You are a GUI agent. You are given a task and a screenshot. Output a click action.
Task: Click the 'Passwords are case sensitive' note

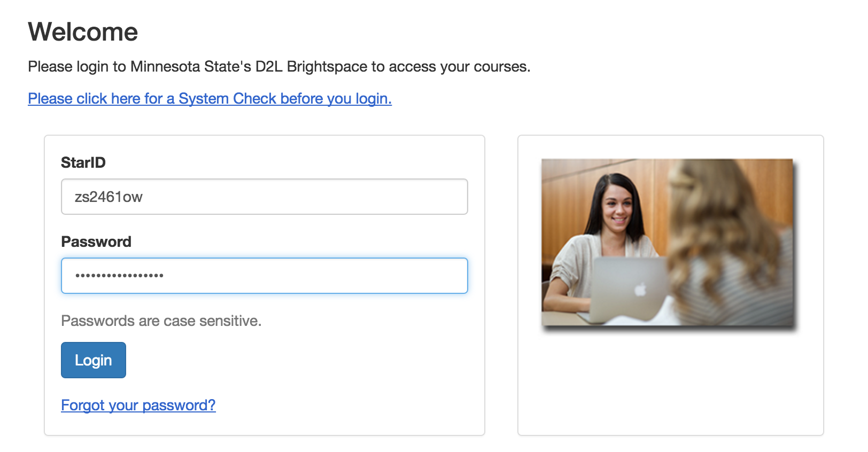coord(161,321)
